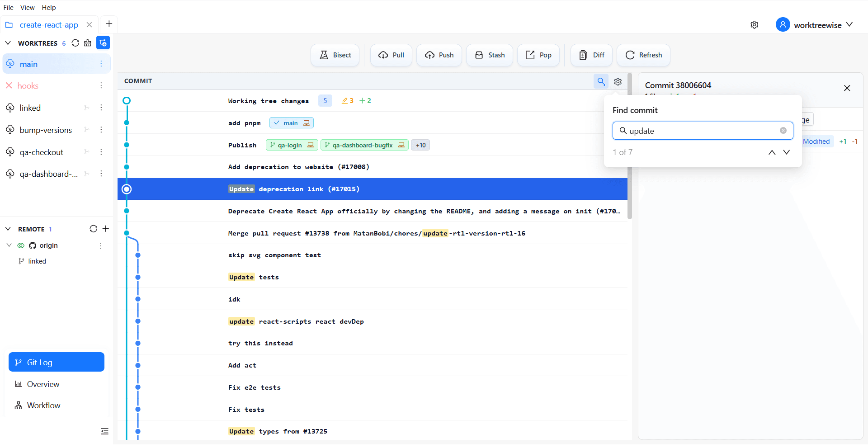Open options menu for origin remote
Screen dimensions: 868x448
(x=101, y=245)
